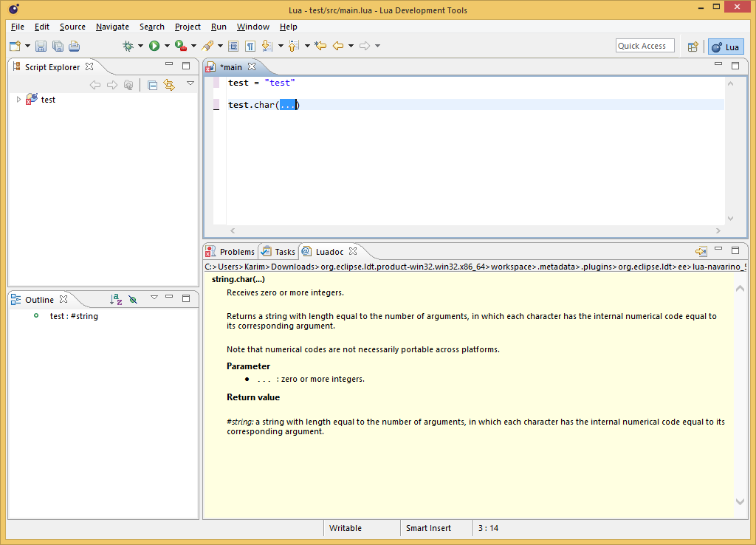Minimize the Script Explorer panel
The width and height of the screenshot is (756, 545).
(x=169, y=64)
